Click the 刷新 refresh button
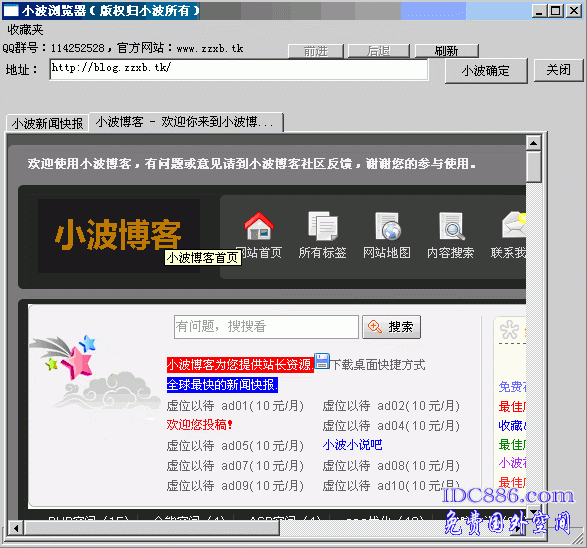 [446, 51]
